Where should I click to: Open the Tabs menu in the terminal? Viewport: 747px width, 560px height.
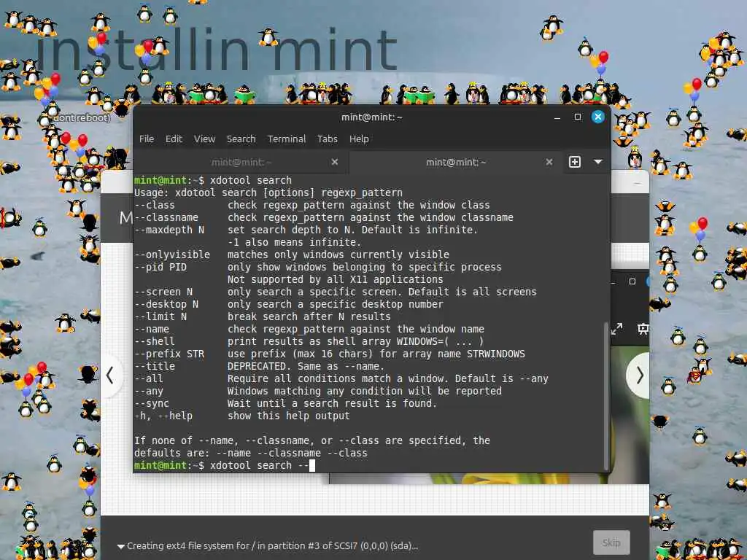pos(328,139)
